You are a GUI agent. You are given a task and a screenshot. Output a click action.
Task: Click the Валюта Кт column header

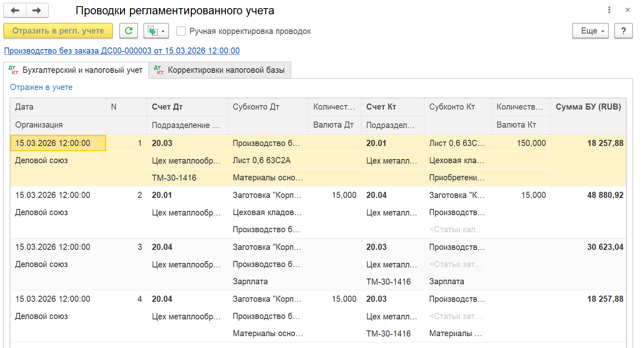(x=521, y=125)
